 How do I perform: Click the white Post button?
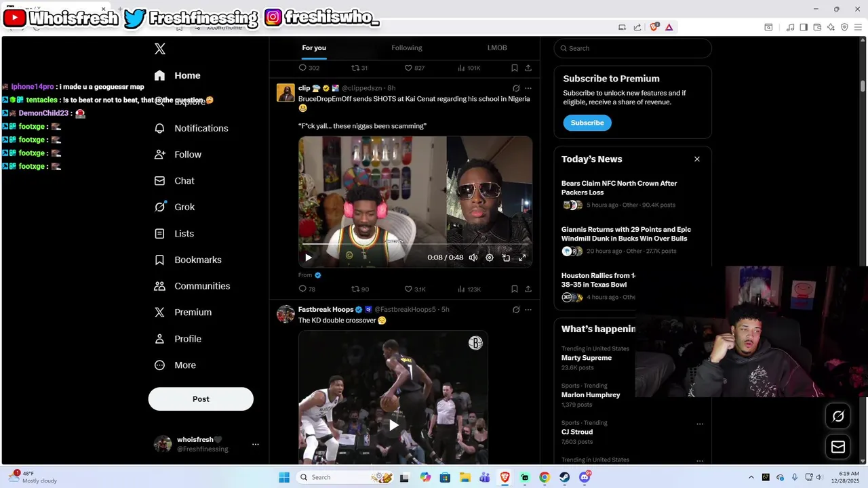pyautogui.click(x=201, y=399)
